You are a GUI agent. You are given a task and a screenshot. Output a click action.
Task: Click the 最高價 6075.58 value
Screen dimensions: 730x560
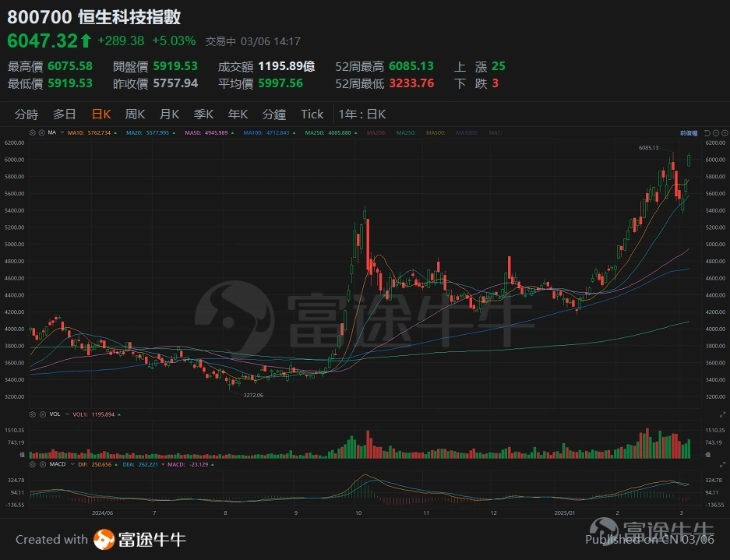point(70,66)
